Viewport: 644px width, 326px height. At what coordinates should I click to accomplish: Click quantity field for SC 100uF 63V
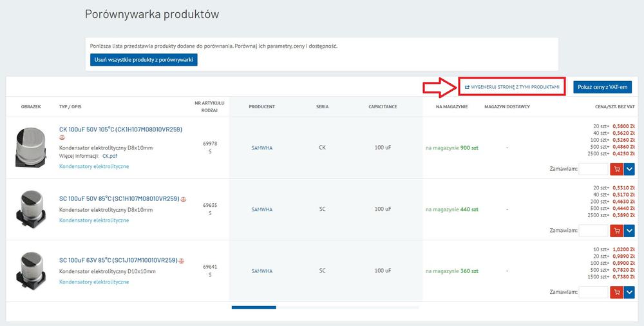[594, 292]
